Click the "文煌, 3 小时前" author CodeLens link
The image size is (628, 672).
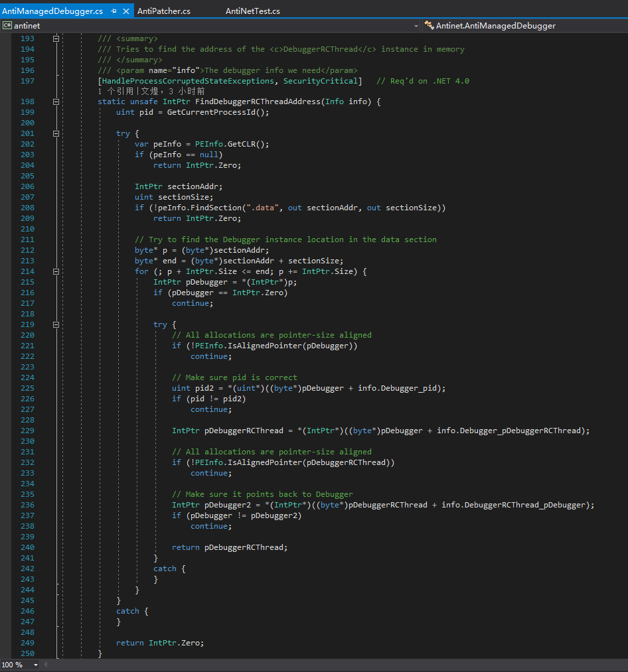(173, 91)
